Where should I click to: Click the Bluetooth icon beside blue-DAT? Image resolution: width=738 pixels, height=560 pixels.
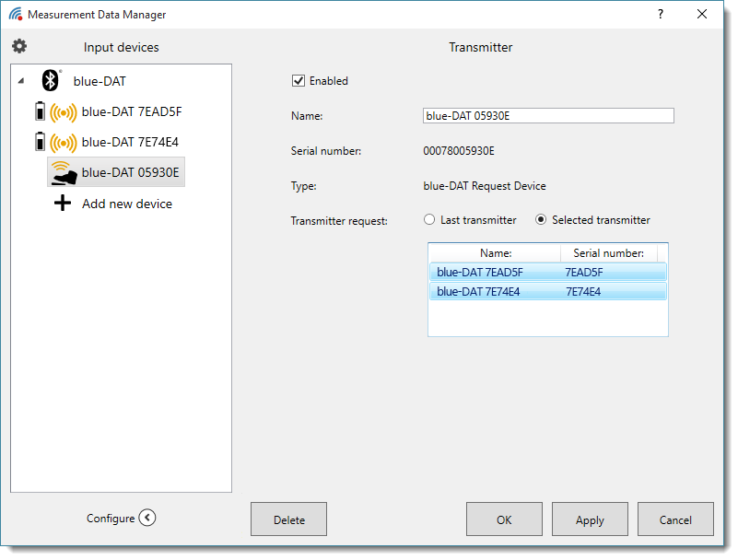52,81
